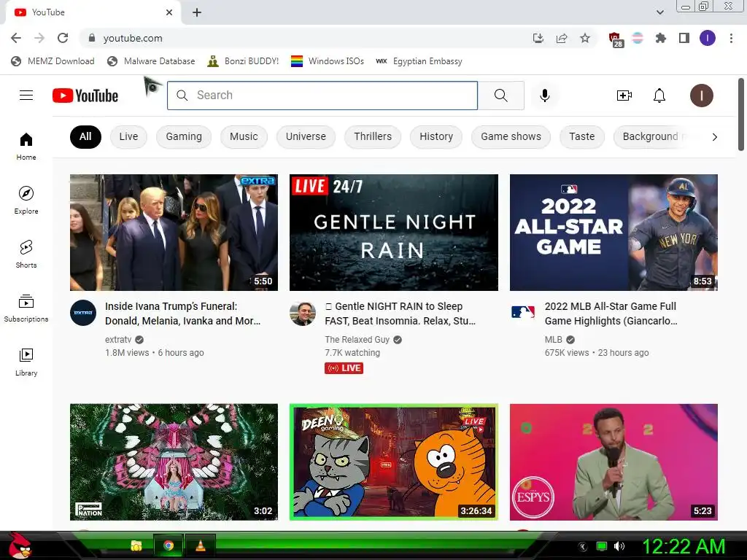This screenshot has width=747, height=560.
Task: Play the Deen Gaming cats thumbnail
Action: coord(393,462)
